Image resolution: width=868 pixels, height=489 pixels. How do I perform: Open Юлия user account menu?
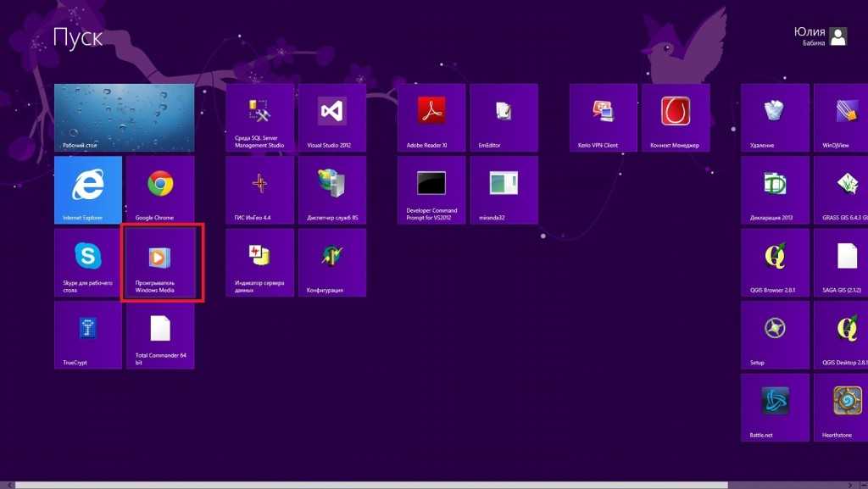[821, 36]
